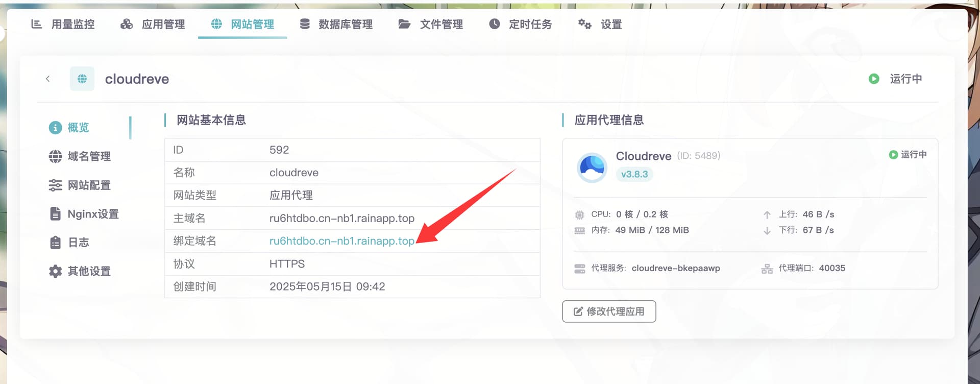Click the CPU usage 0 核 / 0.2 核

tap(642, 214)
